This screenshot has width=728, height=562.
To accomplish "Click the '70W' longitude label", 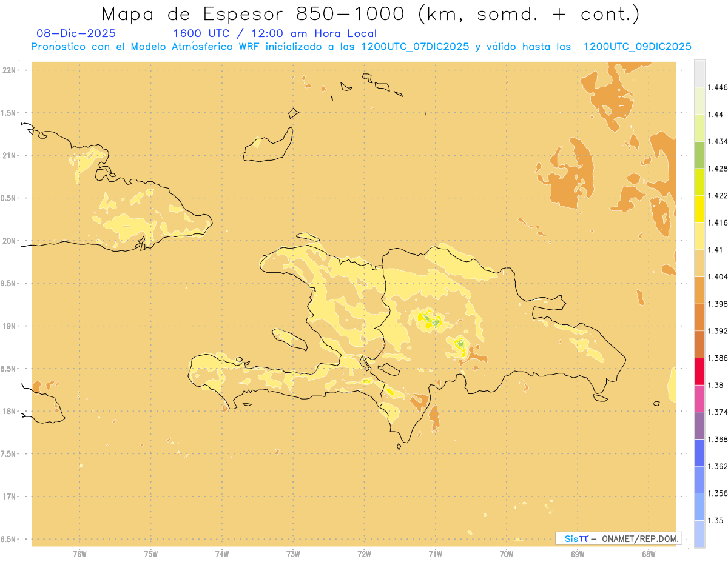I will pyautogui.click(x=507, y=554).
